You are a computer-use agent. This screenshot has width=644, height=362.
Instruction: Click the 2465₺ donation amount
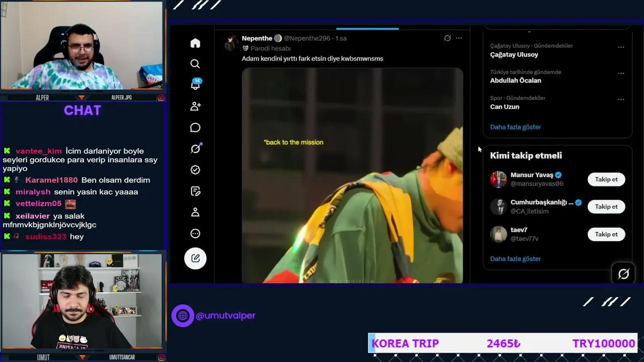pyautogui.click(x=503, y=343)
